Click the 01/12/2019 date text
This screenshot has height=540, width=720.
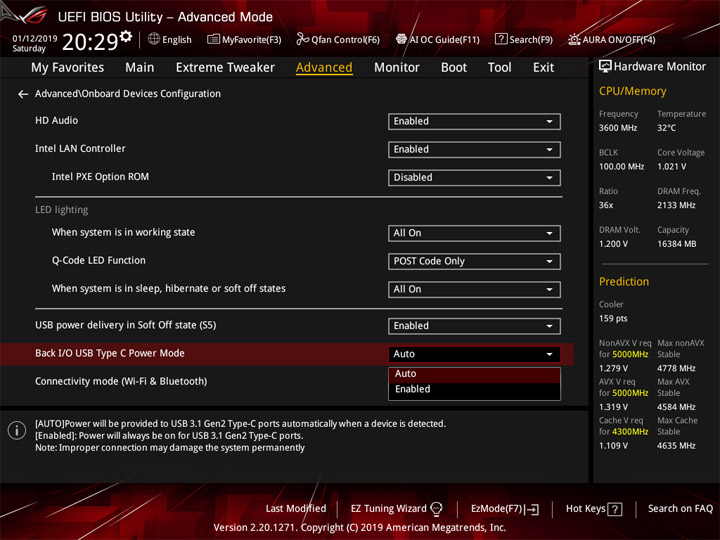click(x=34, y=39)
